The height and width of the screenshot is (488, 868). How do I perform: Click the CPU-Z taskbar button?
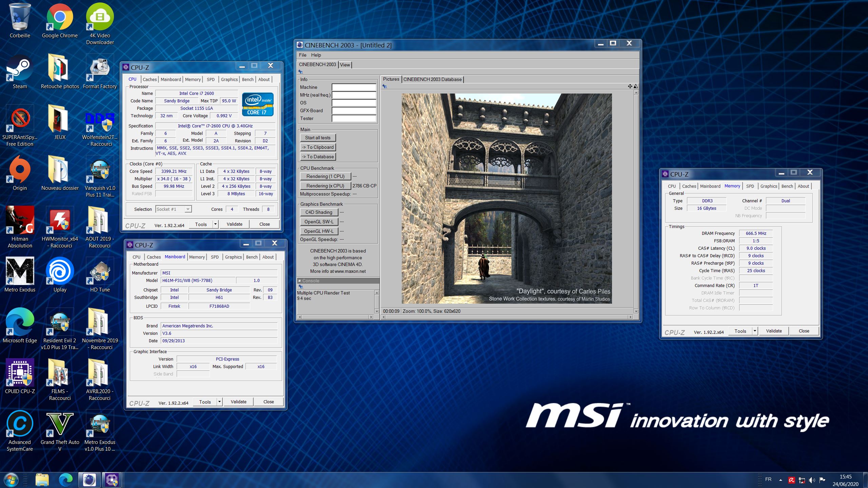pos(112,480)
